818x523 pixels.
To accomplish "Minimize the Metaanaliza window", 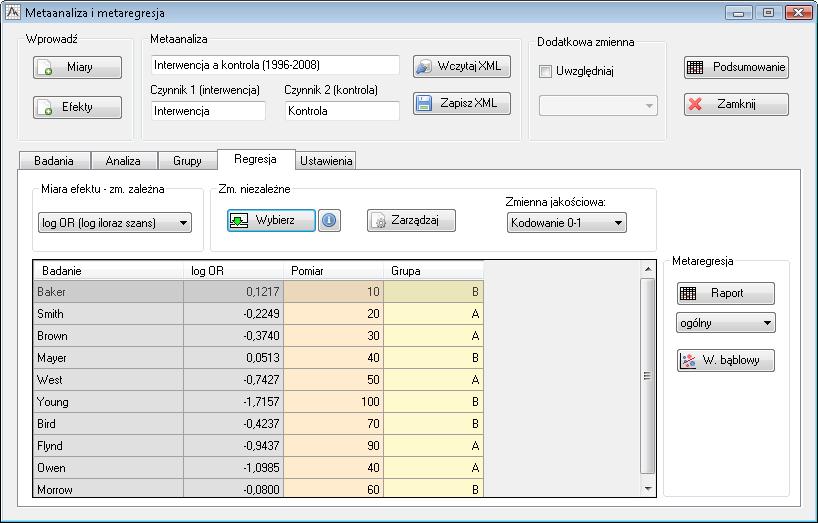I will (x=739, y=13).
